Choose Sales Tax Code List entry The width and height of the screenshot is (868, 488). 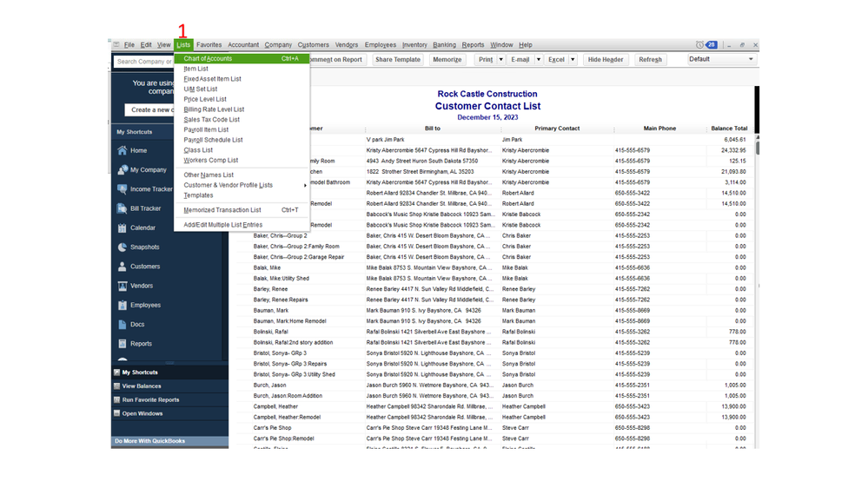[242, 120]
